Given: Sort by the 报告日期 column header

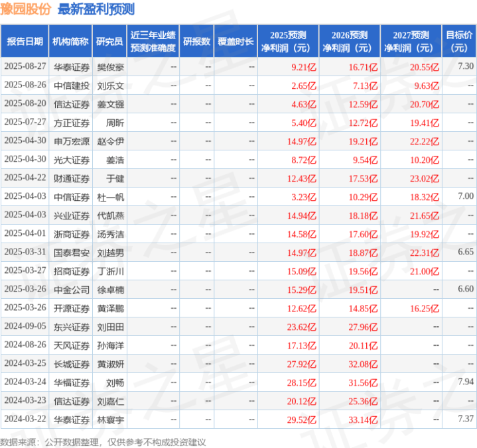Looking at the screenshot, I should (25, 42).
